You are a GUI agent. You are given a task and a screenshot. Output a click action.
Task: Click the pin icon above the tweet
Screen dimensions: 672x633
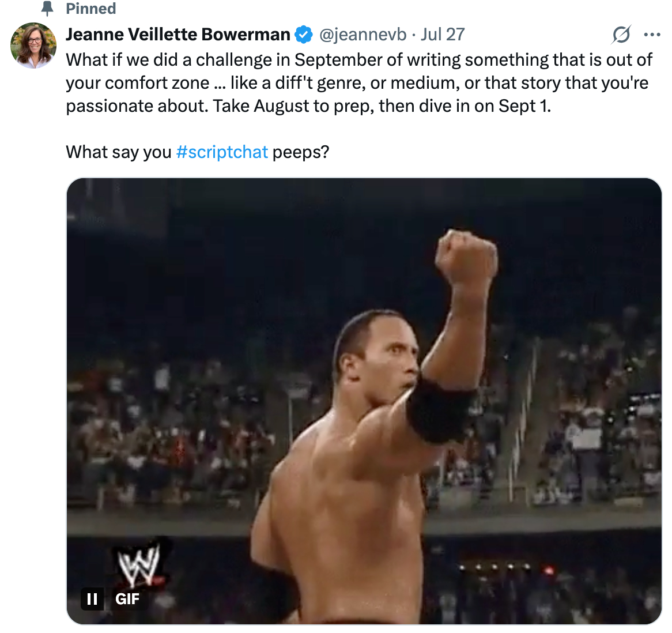point(47,9)
